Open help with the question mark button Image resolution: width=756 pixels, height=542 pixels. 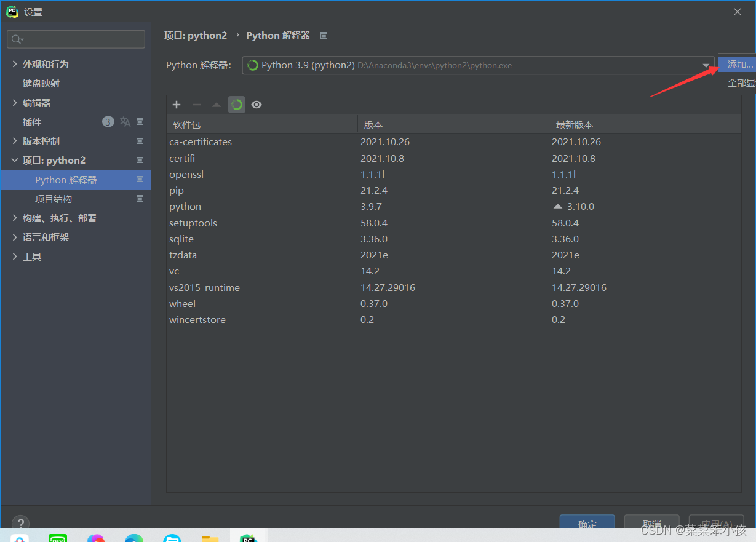point(20,523)
